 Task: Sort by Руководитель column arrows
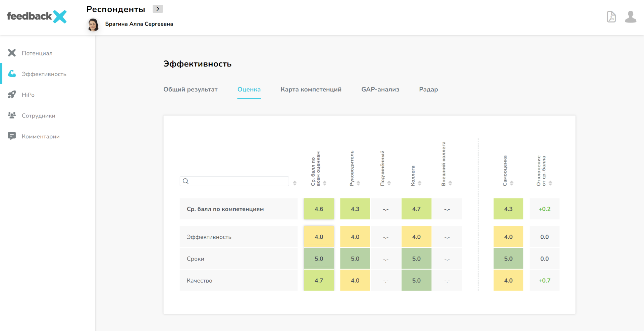click(x=358, y=183)
